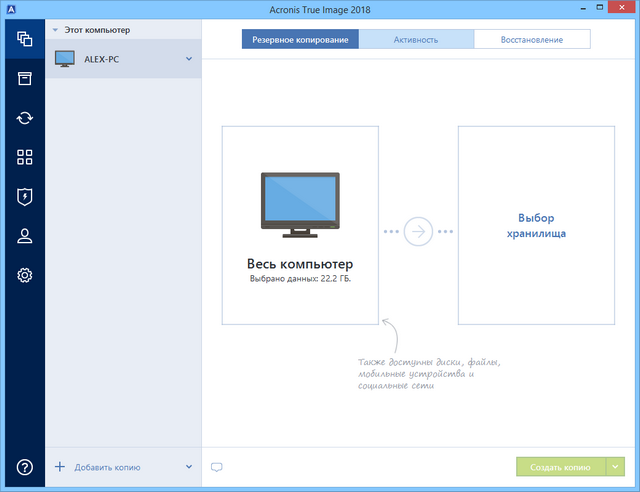Viewport: 640px width, 492px height.
Task: Open the Добавить копию dropdown arrow
Action: pyautogui.click(x=188, y=467)
